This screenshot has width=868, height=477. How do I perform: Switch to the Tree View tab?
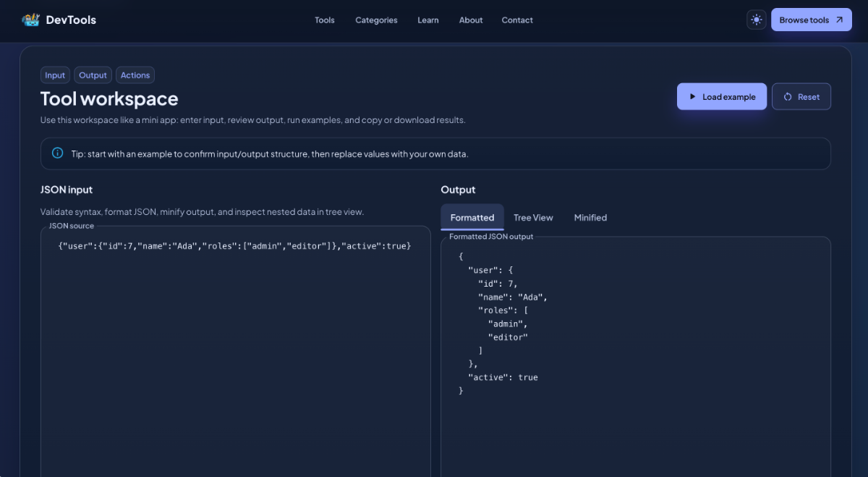coord(533,217)
